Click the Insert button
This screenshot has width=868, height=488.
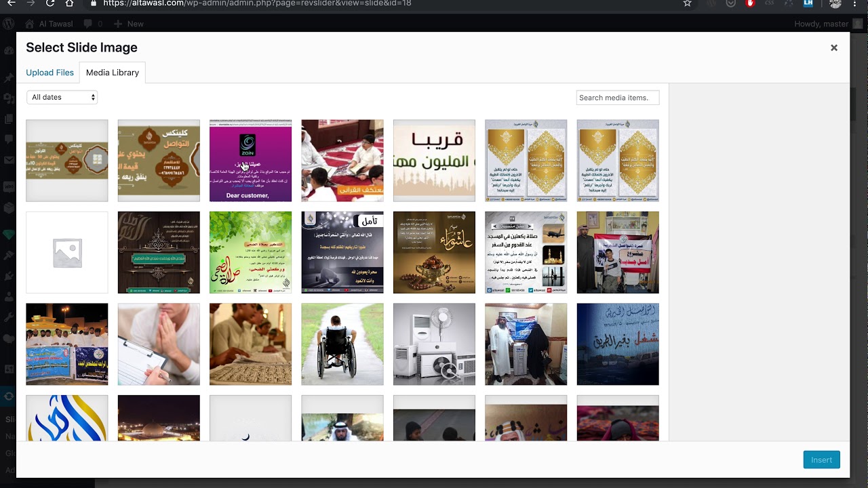pos(821,460)
